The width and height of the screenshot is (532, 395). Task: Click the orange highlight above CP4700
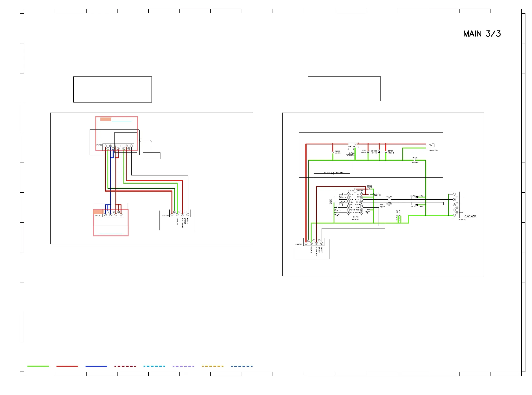tap(106, 119)
